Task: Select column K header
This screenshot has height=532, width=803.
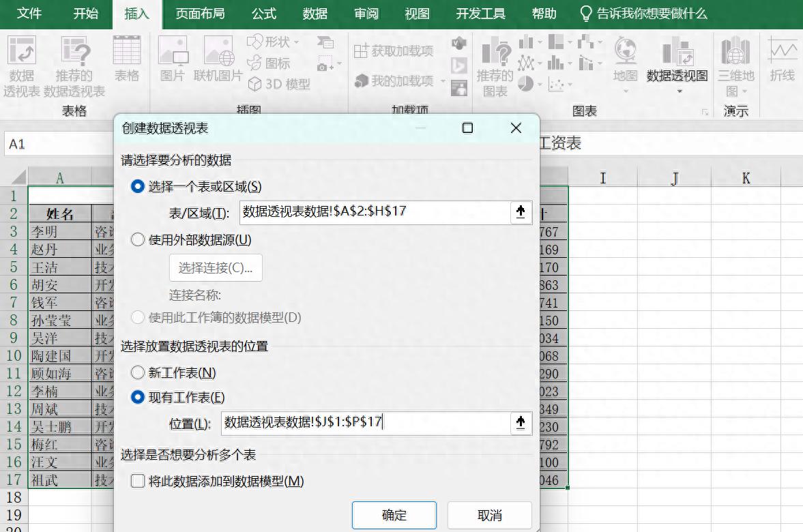Action: pyautogui.click(x=746, y=178)
